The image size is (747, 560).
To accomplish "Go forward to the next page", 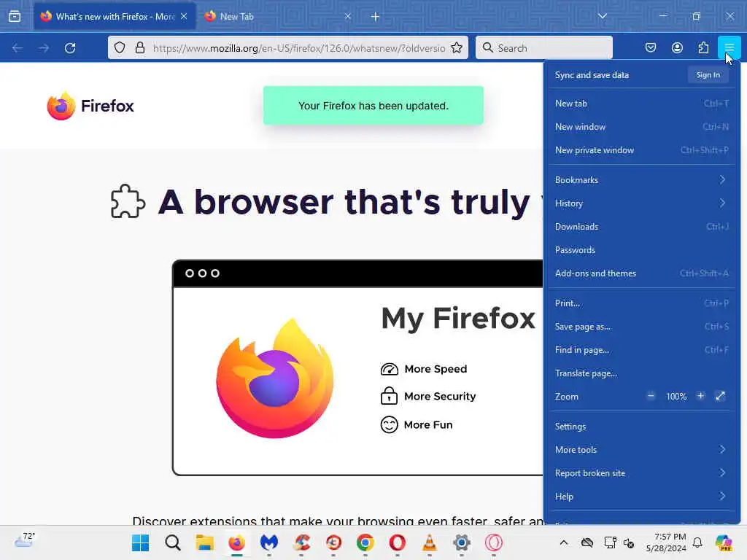I will coord(44,47).
